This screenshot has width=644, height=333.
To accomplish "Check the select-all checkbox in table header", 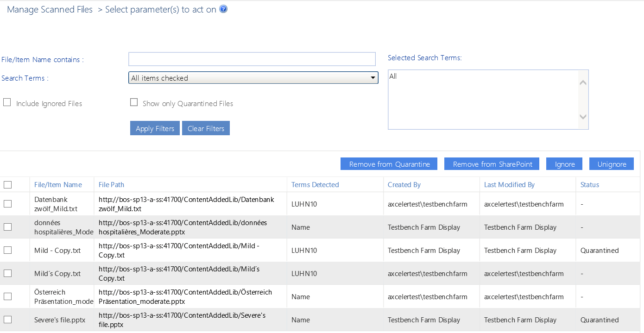I will (x=7, y=184).
